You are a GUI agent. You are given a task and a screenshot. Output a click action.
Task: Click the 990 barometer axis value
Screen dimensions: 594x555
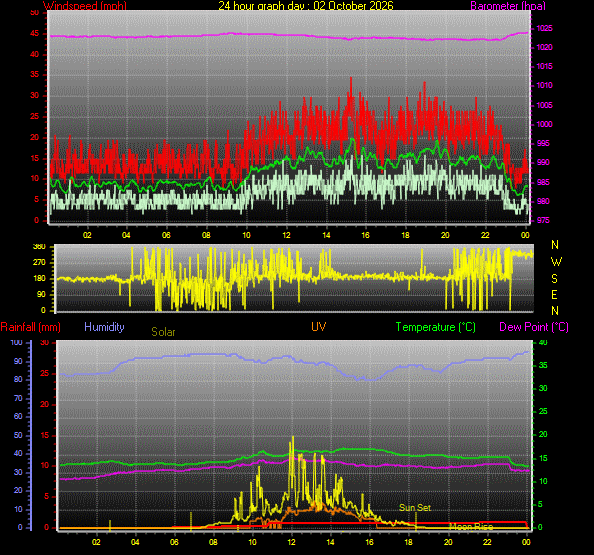(x=543, y=163)
